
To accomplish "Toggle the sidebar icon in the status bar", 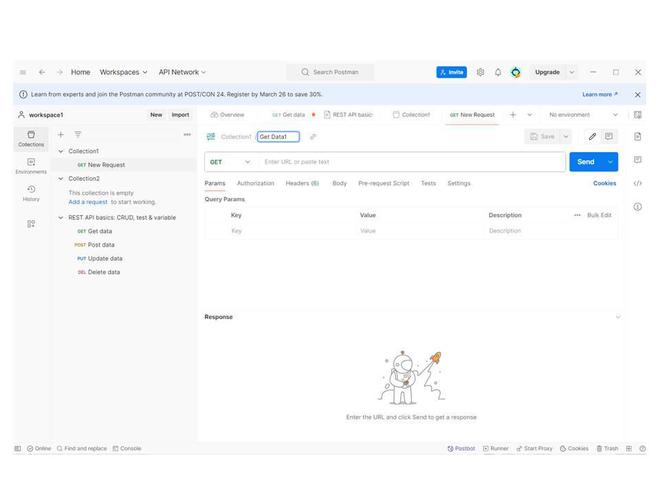I will point(18,449).
